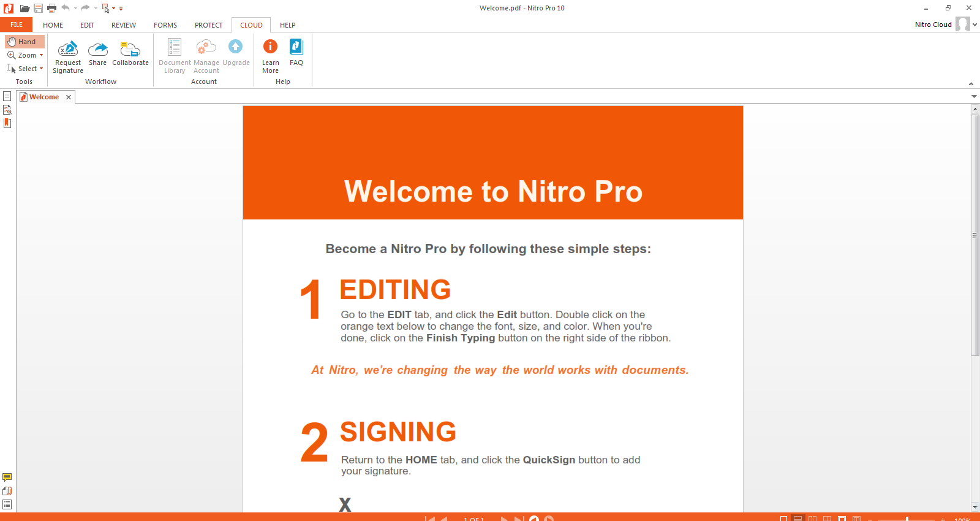This screenshot has height=521, width=980.
Task: Open the Bookmarks panel in left sidebar
Action: [7, 123]
